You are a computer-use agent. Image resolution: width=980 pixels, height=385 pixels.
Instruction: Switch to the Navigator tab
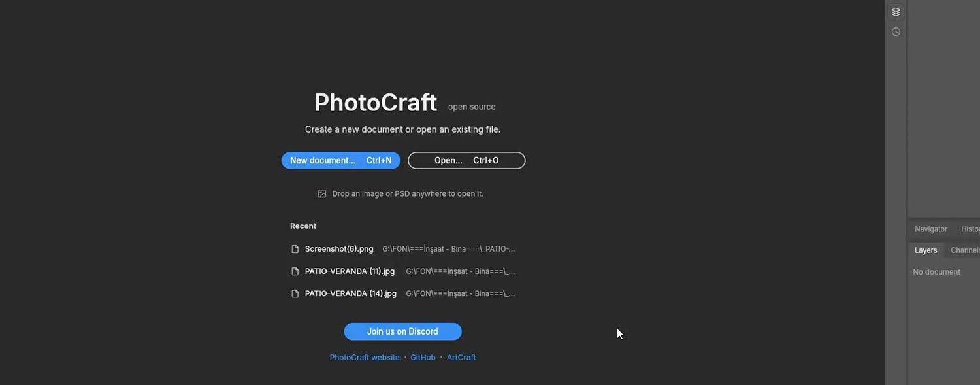pyautogui.click(x=931, y=229)
